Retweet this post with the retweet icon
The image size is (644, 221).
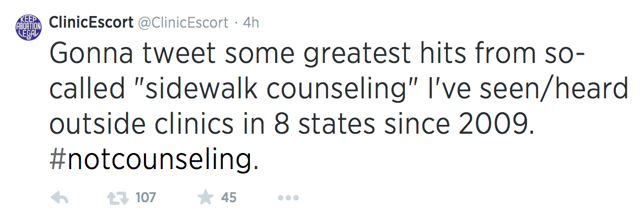(x=116, y=198)
